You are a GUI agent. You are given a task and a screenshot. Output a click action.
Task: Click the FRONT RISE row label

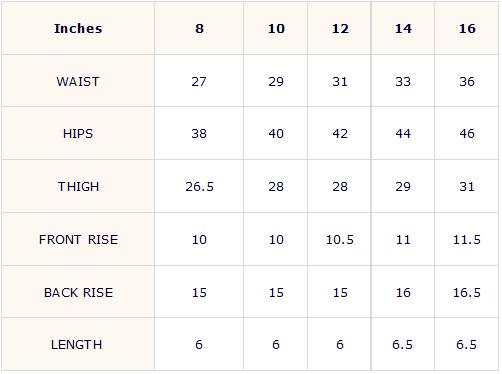tap(78, 239)
